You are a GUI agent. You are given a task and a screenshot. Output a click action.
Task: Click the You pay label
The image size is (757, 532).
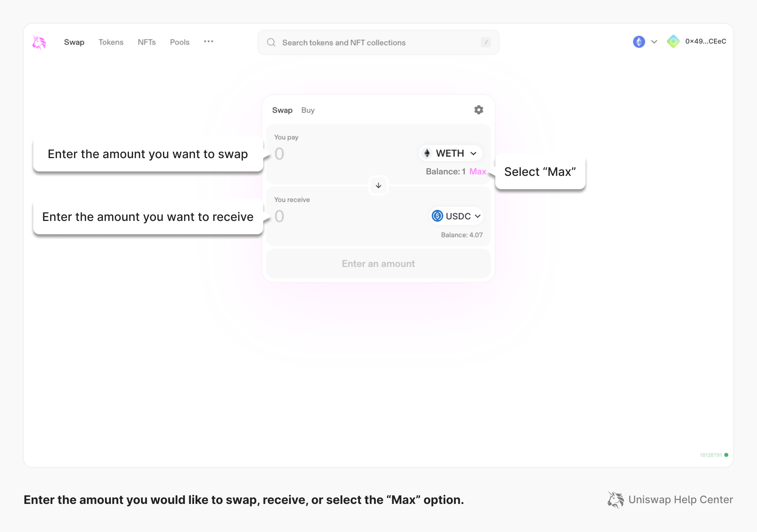286,137
